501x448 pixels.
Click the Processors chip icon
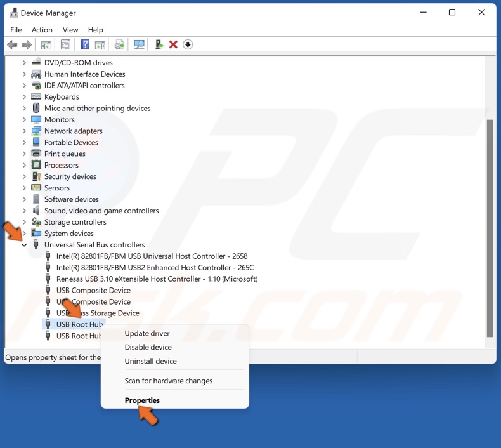(36, 165)
